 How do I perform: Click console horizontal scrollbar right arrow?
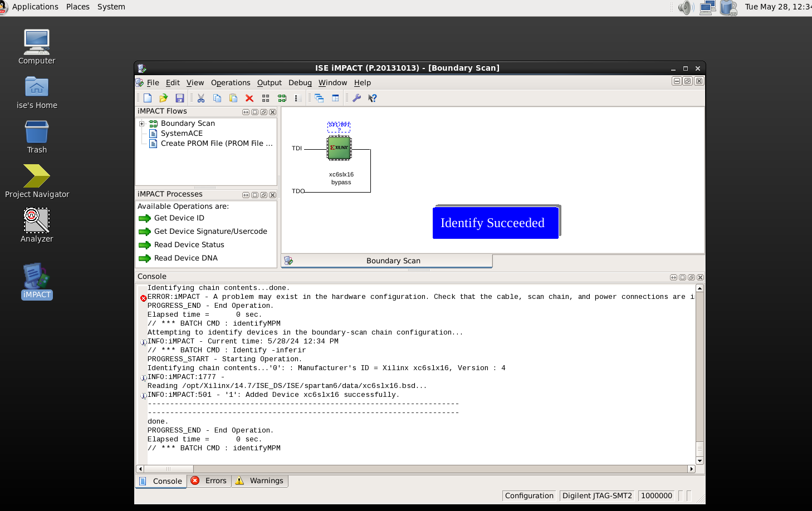[x=692, y=469]
